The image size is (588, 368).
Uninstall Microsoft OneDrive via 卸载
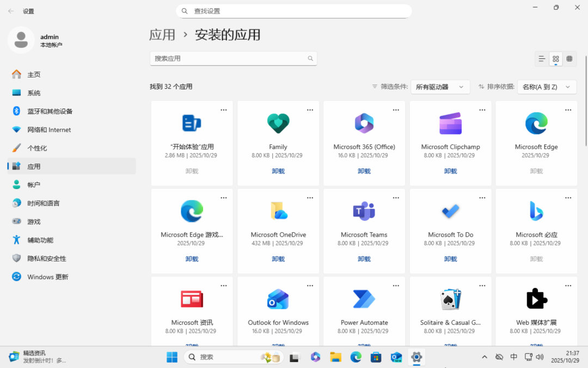pos(278,259)
